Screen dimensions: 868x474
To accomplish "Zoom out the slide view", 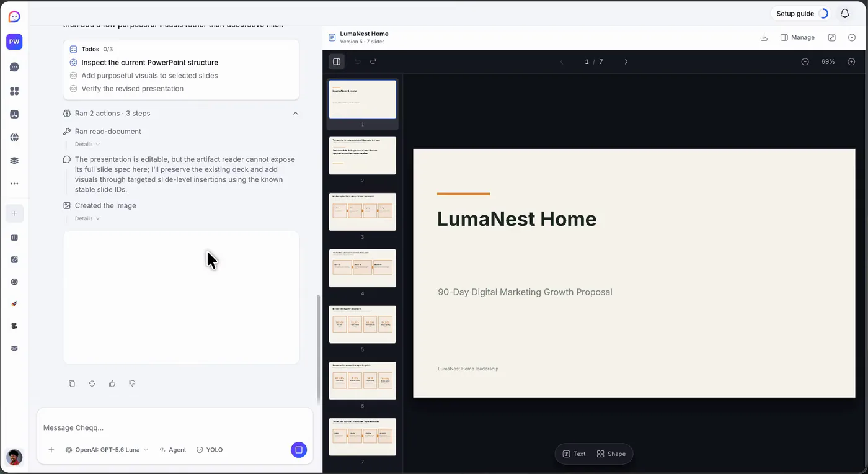I will 805,61.
